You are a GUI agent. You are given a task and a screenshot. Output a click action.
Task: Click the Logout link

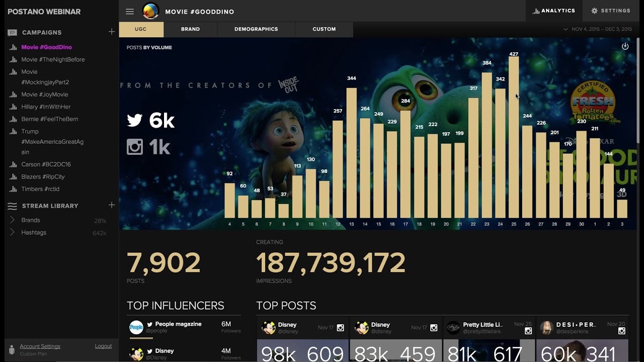(103, 346)
